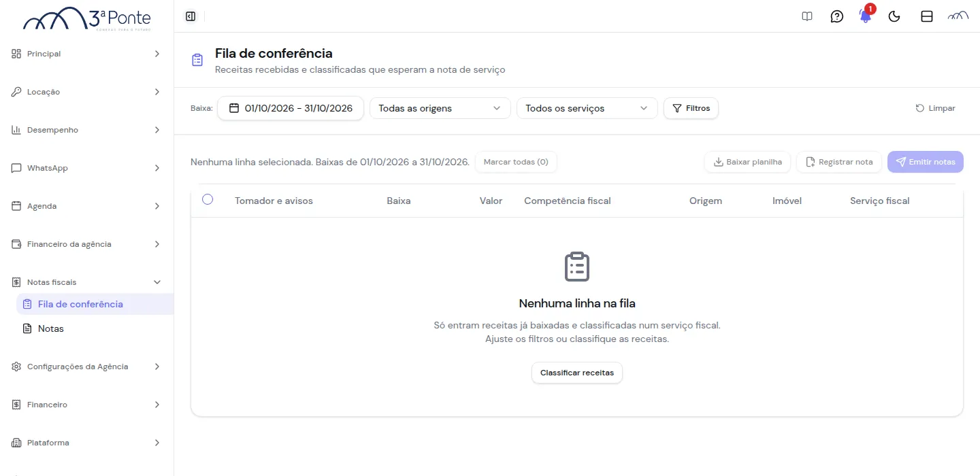Click the large clipboard icon in the empty state
980x476 pixels.
[x=577, y=267]
